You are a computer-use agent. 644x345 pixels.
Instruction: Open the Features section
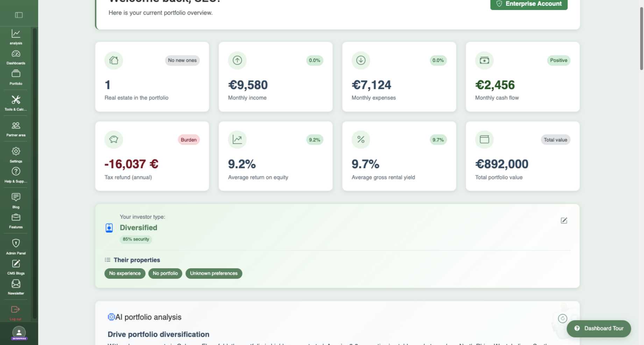pos(15,220)
